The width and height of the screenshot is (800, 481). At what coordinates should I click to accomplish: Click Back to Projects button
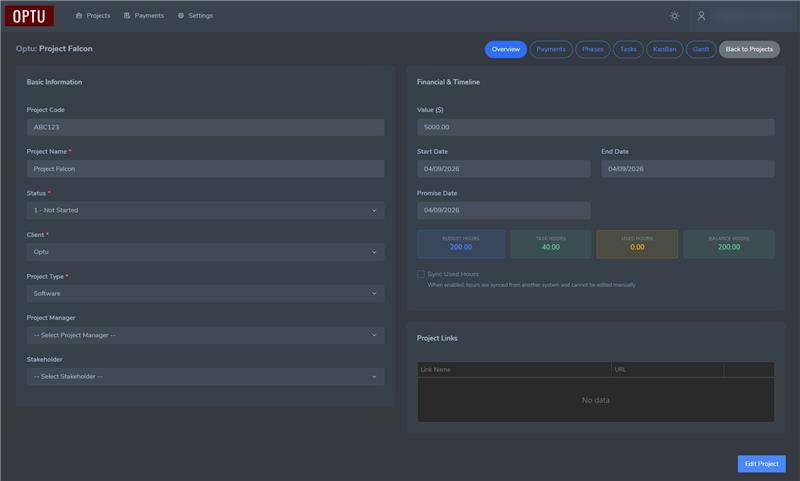pos(749,49)
